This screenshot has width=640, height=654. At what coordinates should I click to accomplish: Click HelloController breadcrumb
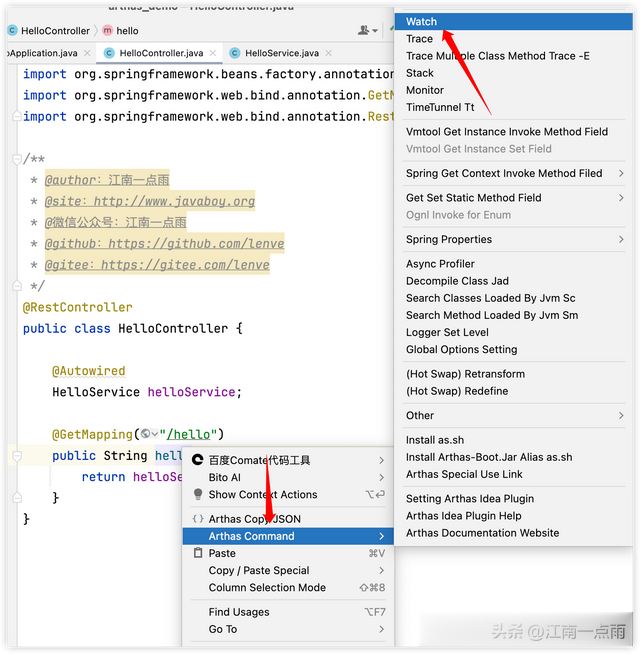pos(55,31)
